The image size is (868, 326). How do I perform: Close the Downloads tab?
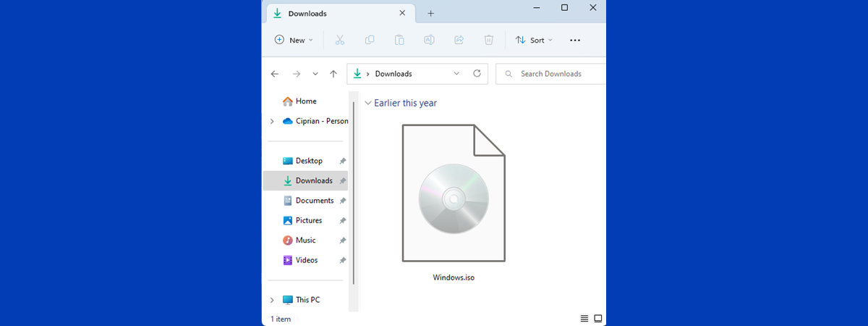[x=402, y=12]
